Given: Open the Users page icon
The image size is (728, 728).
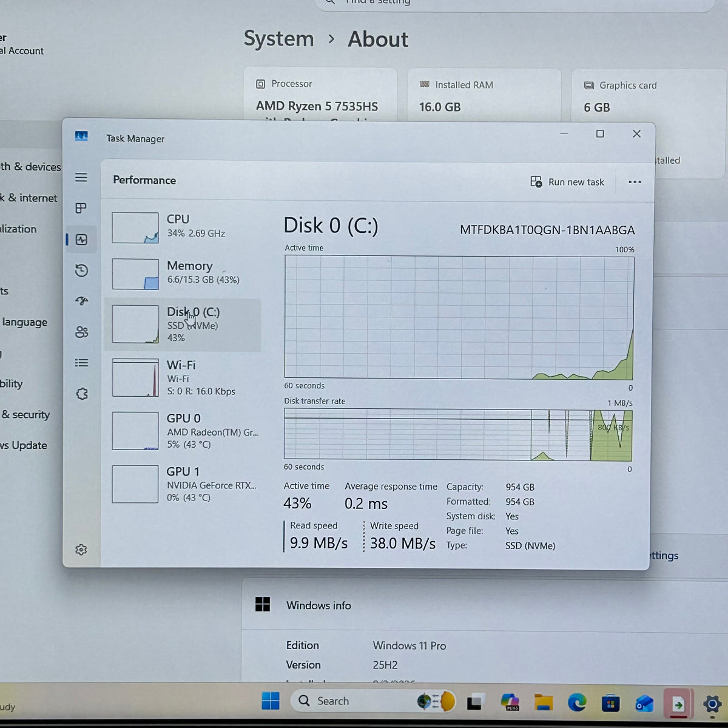Looking at the screenshot, I should pos(81,332).
